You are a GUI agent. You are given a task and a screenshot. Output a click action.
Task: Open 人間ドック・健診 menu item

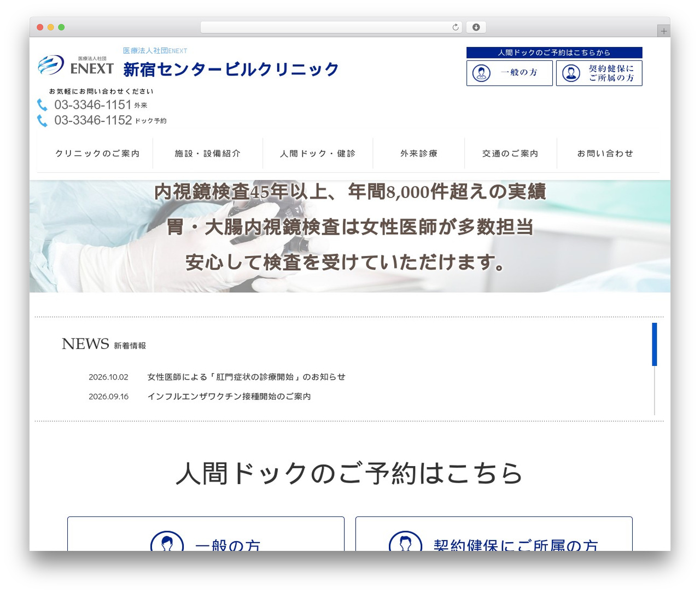point(318,154)
